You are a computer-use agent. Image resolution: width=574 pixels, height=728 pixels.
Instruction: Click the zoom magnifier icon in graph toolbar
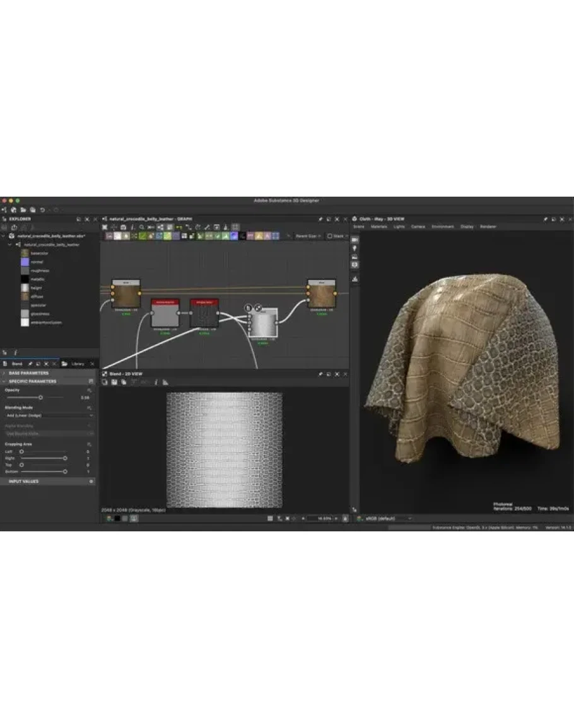tap(142, 227)
